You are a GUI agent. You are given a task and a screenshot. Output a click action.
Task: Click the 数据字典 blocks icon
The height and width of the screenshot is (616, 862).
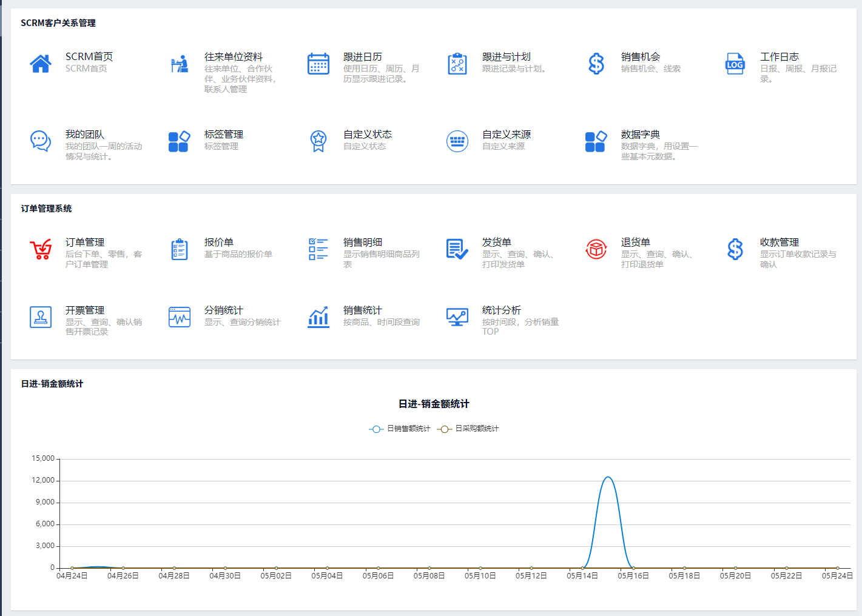(x=596, y=141)
